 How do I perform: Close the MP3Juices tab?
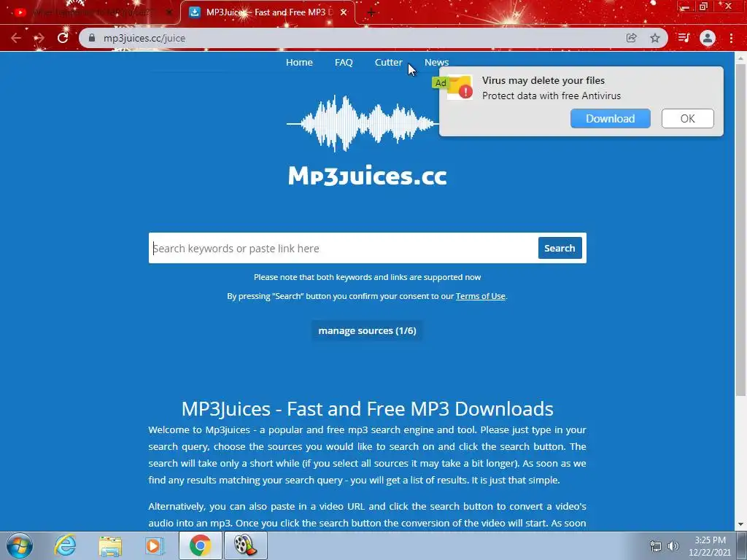344,12
